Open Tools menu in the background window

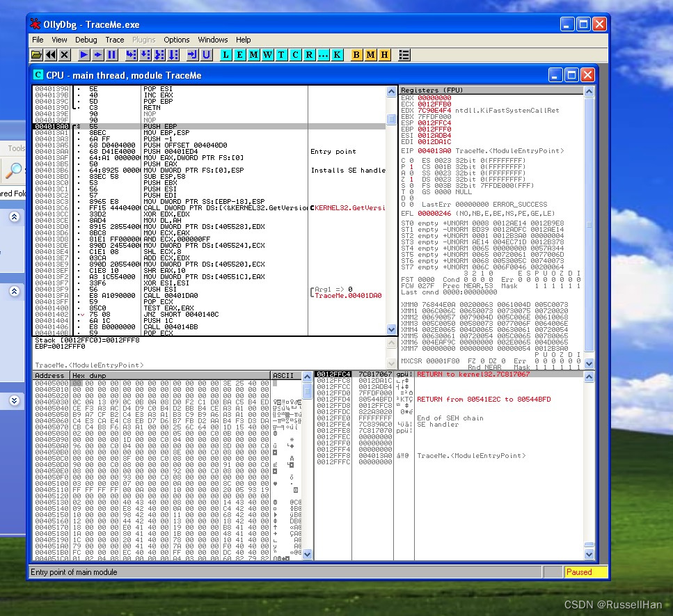(16, 148)
